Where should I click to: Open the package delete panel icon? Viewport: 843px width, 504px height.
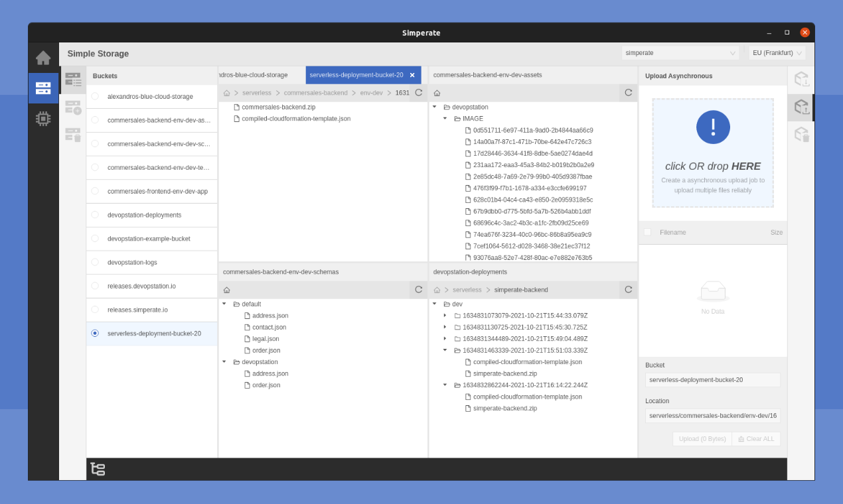click(802, 135)
